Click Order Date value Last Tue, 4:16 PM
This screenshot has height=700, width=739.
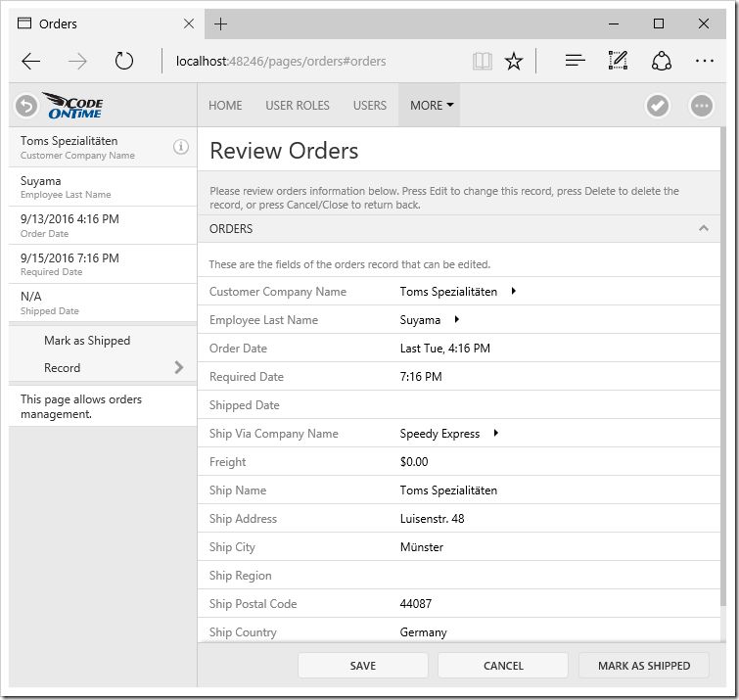pos(445,349)
